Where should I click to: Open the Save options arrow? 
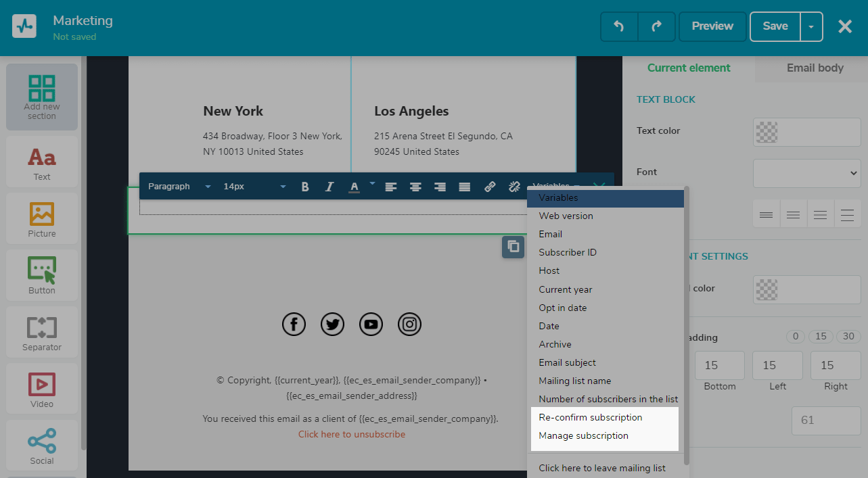point(811,27)
